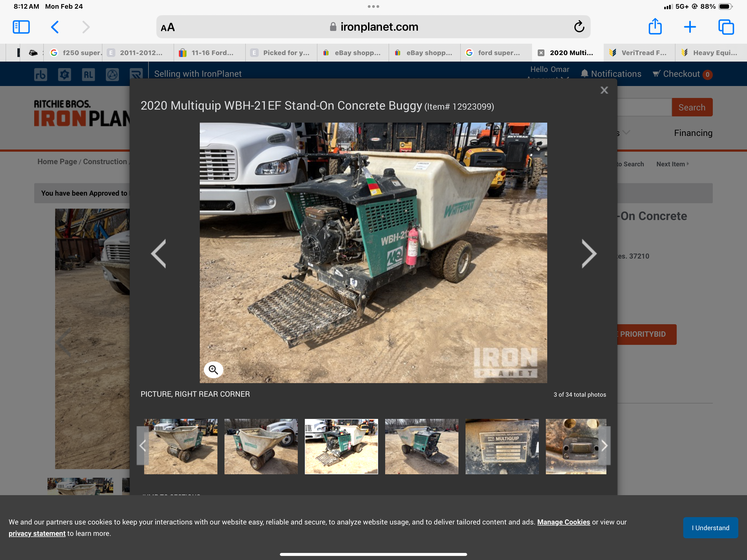Show the next photo with right arrow
This screenshot has width=747, height=560.
click(589, 253)
